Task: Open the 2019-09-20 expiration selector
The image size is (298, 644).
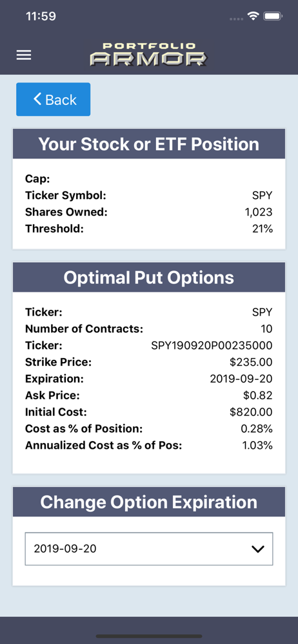Action: click(x=149, y=549)
